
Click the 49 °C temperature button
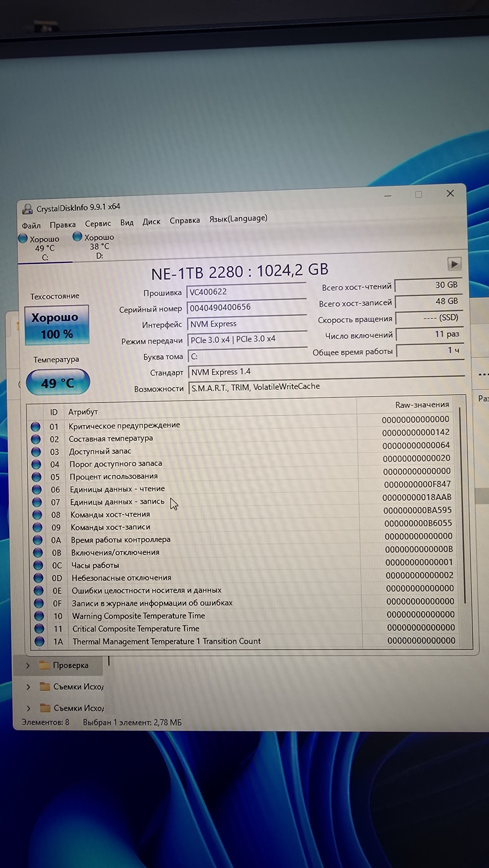click(x=58, y=382)
